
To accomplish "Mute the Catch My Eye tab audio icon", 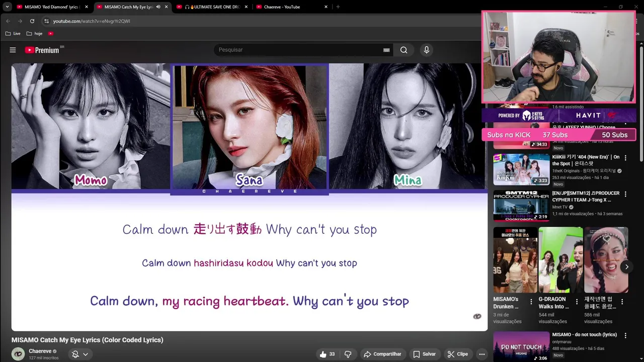I will click(x=158, y=7).
